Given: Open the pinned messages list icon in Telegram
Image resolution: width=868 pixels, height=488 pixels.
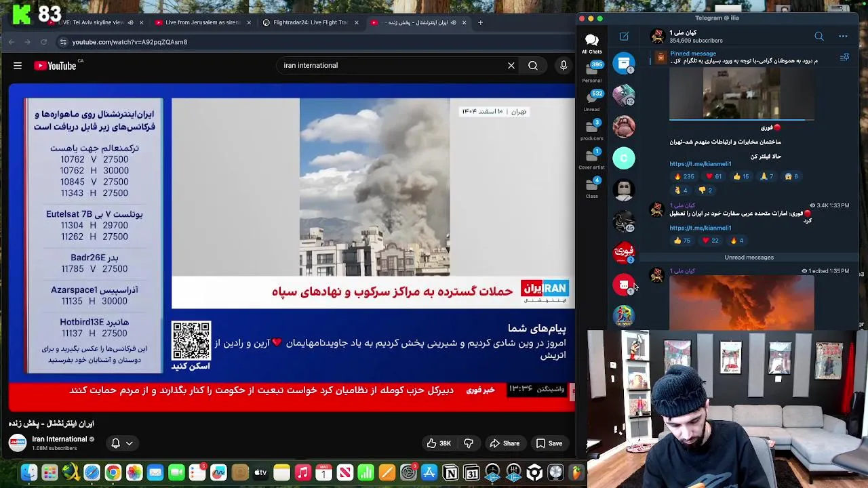Looking at the screenshot, I should click(844, 58).
